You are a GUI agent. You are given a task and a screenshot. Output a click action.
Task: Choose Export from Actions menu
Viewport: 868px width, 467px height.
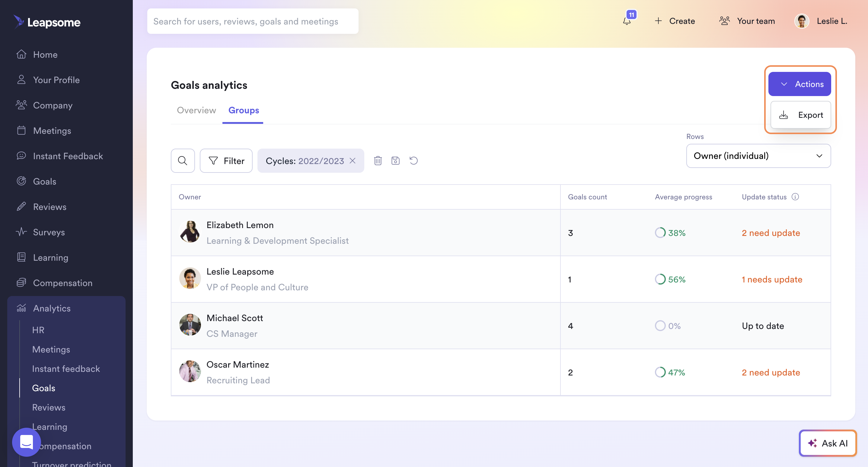click(x=801, y=115)
